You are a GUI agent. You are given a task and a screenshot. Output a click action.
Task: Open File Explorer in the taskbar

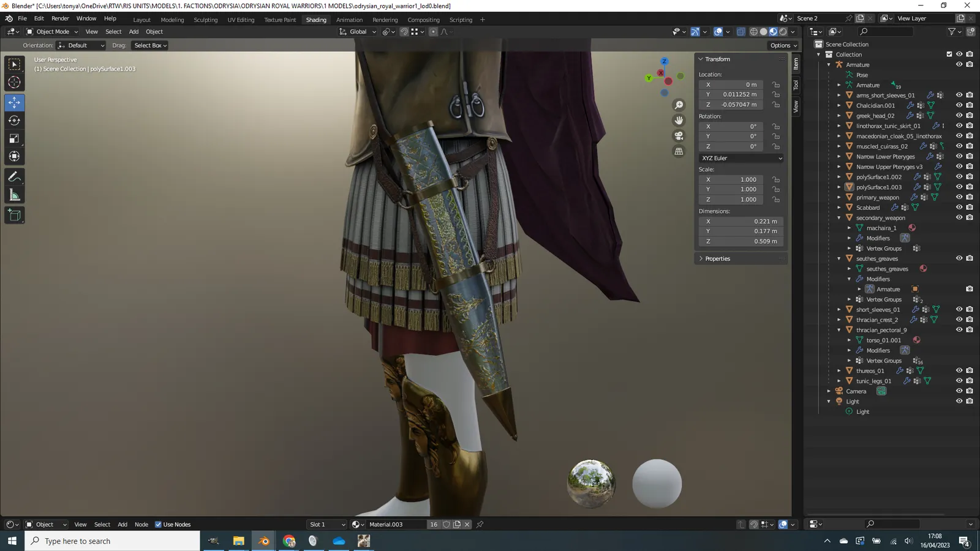point(239,541)
